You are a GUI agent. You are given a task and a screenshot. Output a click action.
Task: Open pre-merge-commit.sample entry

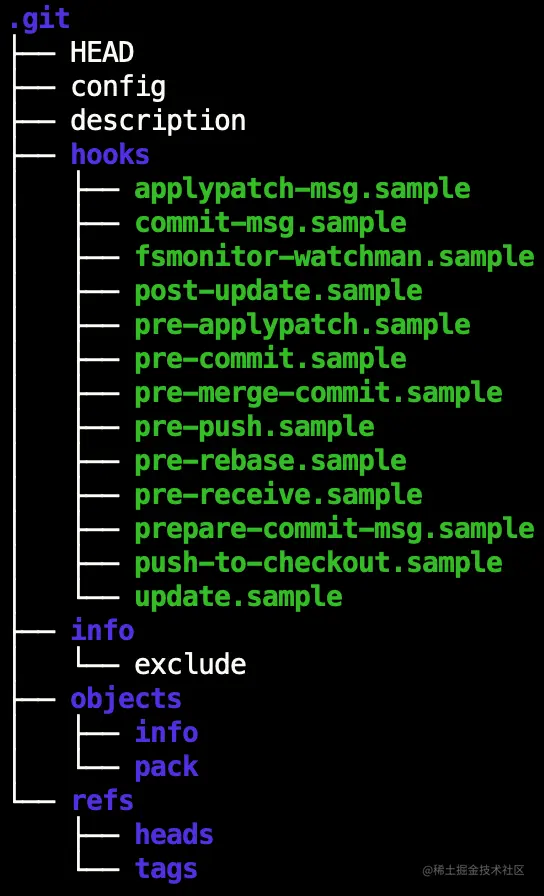pos(318,393)
